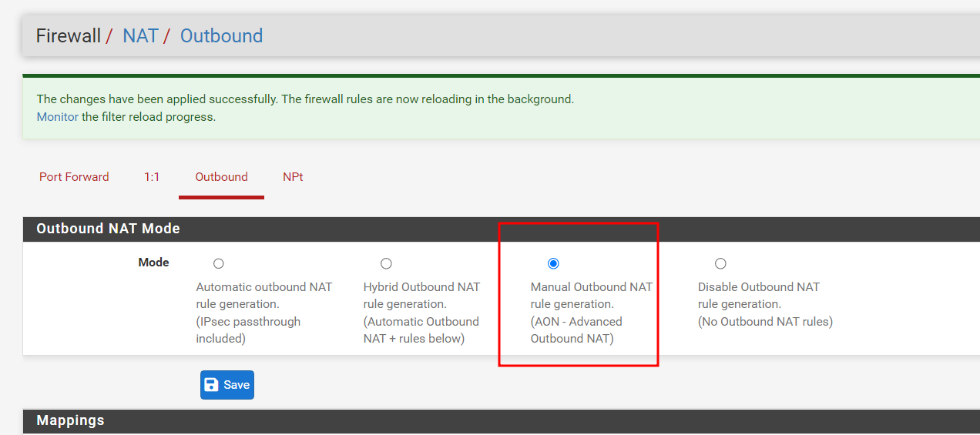980x435 pixels.
Task: Open the Outbound tab
Action: (x=221, y=177)
